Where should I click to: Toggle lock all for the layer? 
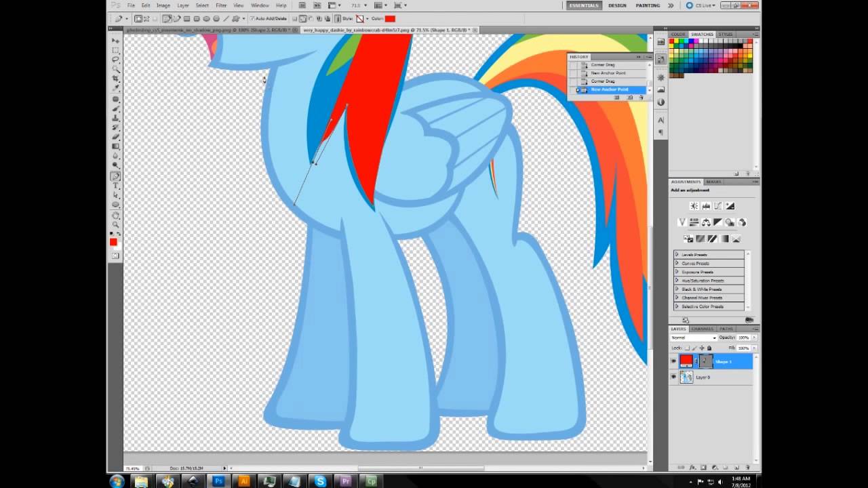tap(709, 348)
